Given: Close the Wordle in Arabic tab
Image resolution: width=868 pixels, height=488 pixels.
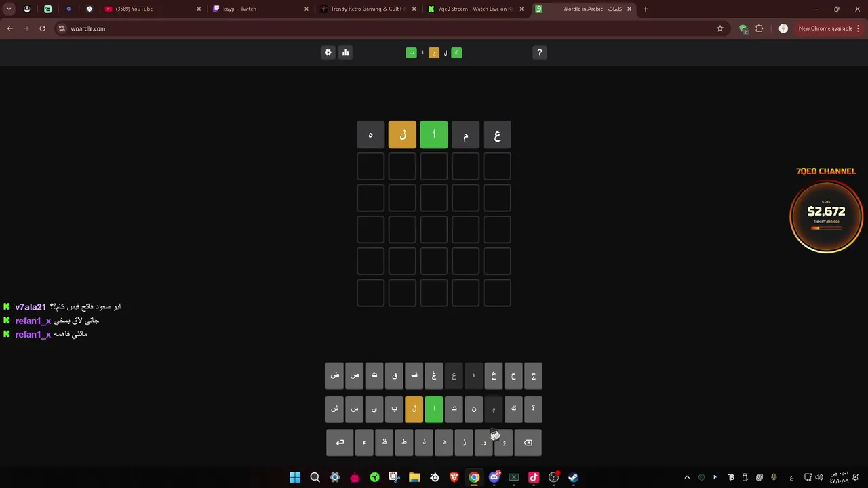Looking at the screenshot, I should [x=629, y=9].
